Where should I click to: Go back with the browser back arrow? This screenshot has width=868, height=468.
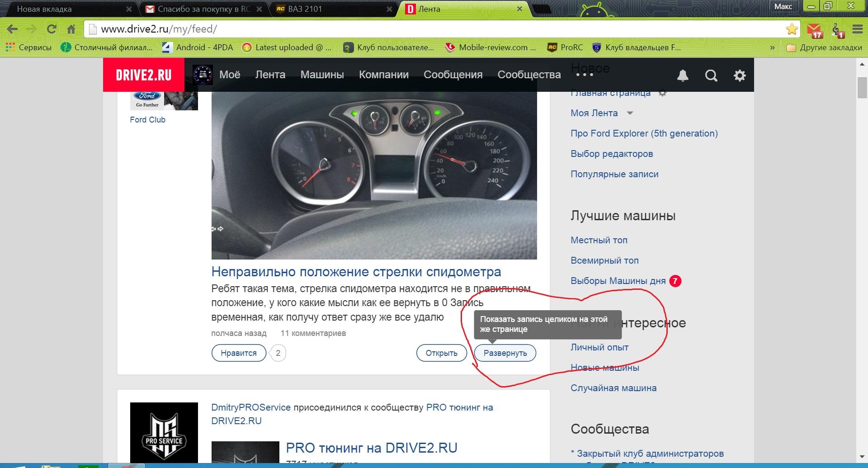click(x=12, y=29)
